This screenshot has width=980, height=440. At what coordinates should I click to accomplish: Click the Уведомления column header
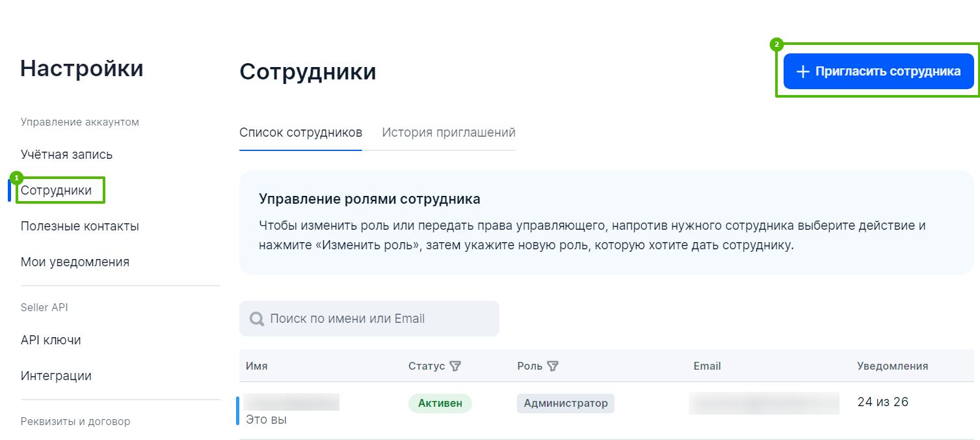click(892, 366)
